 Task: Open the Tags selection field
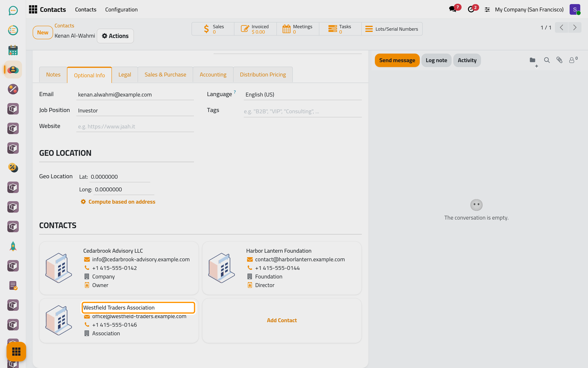click(x=303, y=111)
